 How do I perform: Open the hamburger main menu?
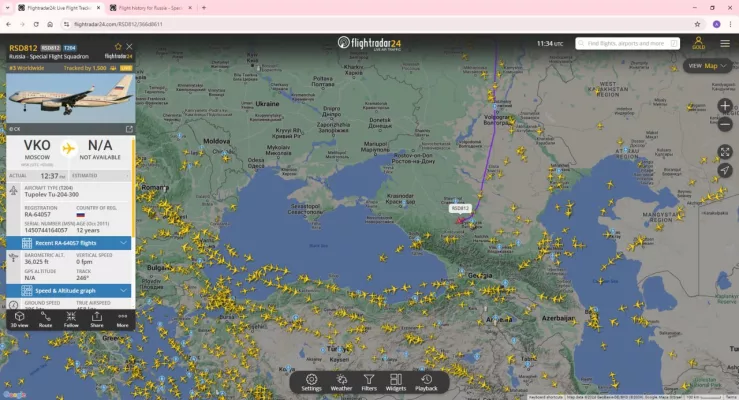(725, 43)
